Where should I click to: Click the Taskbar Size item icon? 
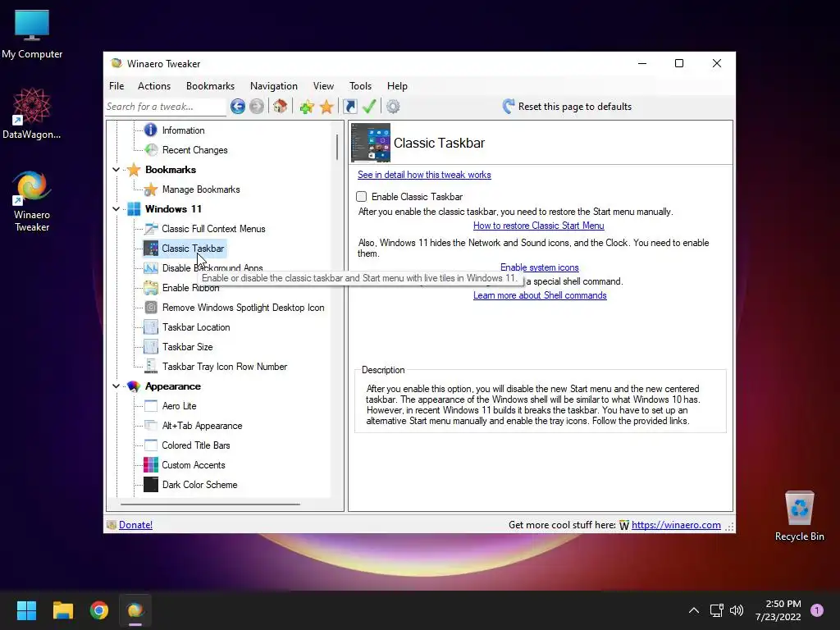pos(151,347)
